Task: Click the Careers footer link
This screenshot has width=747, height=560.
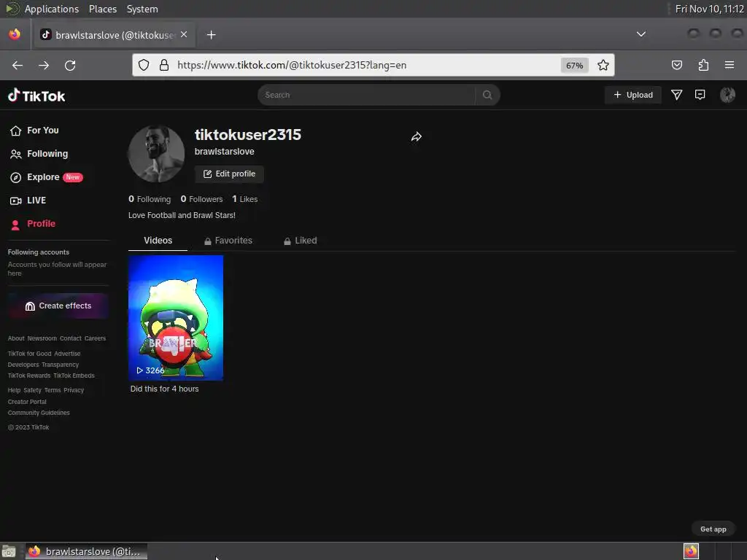Action: point(96,338)
